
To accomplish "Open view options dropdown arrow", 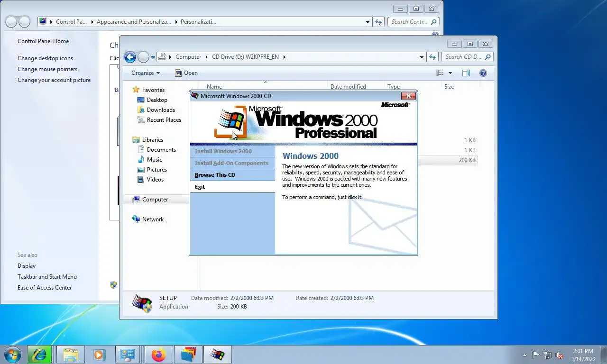I will [450, 73].
